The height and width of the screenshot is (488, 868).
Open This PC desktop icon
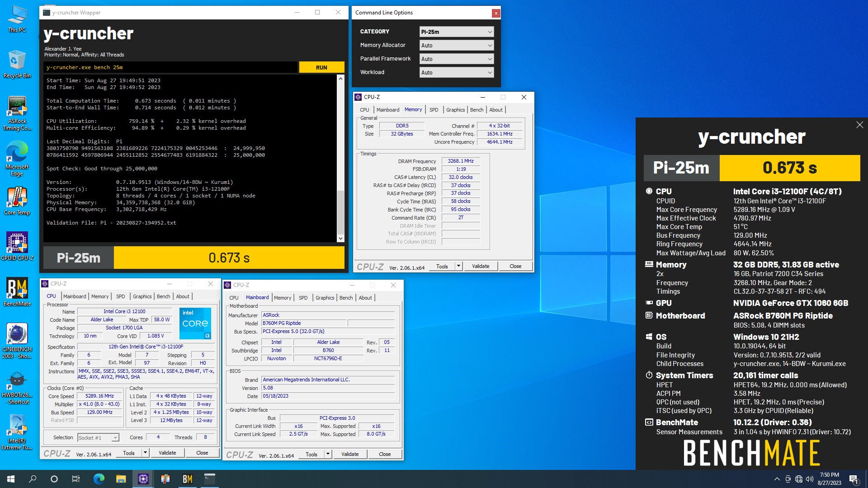click(x=17, y=19)
